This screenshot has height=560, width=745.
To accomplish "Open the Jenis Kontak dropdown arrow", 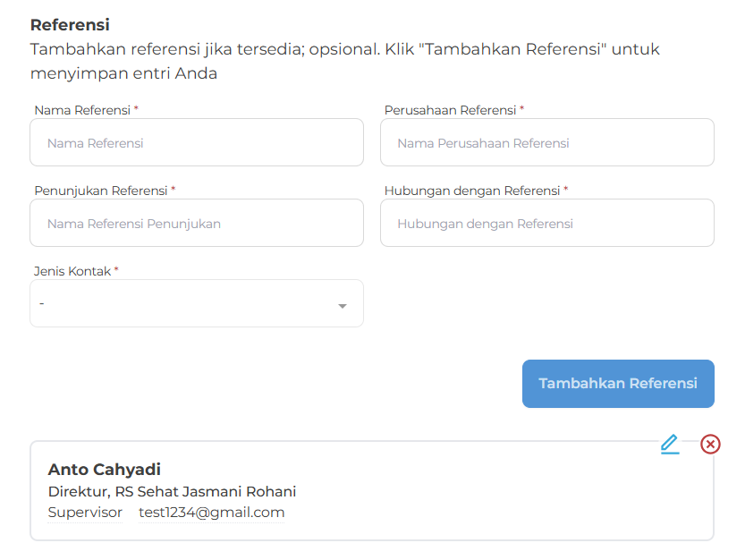I will [x=342, y=306].
